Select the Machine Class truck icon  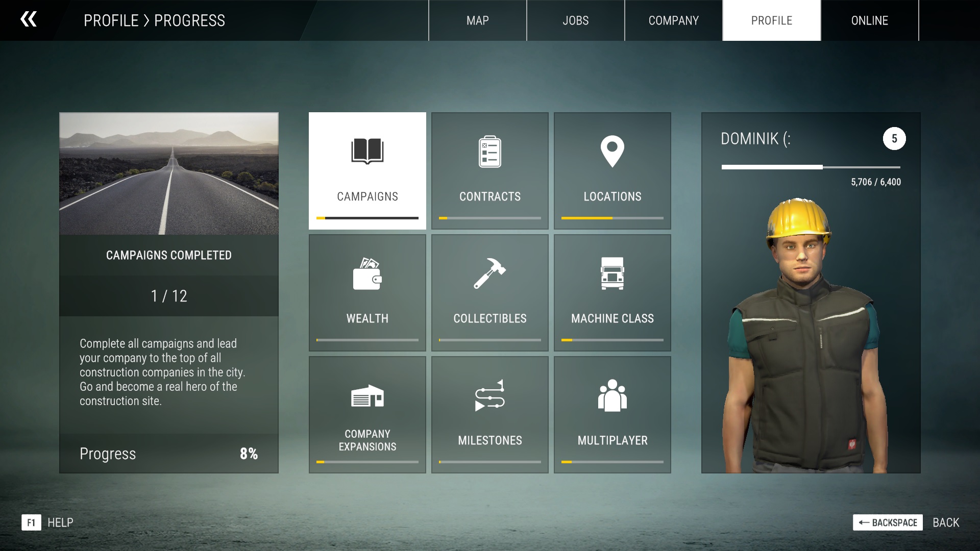click(612, 273)
